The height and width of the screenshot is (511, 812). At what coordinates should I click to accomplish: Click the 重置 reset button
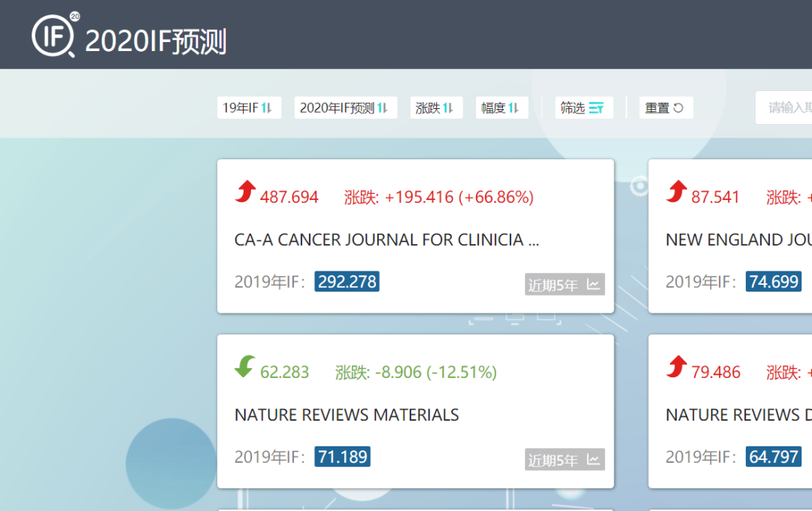click(x=666, y=107)
